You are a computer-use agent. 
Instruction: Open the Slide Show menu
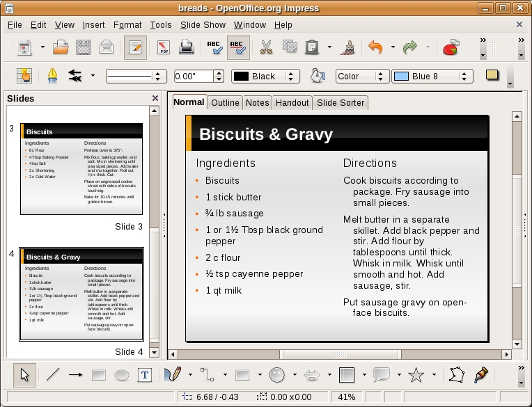[x=203, y=24]
